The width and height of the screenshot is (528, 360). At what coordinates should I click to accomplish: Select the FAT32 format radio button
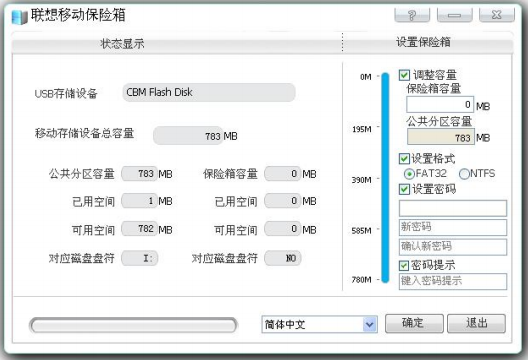(409, 174)
